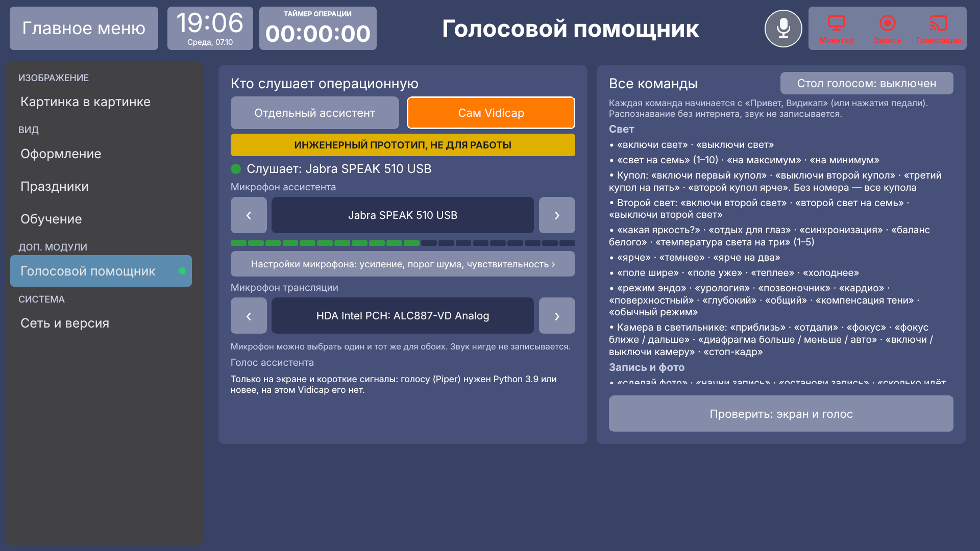980x551 pixels.
Task: Open Сеть и версия in the sidebar
Action: tap(101, 323)
